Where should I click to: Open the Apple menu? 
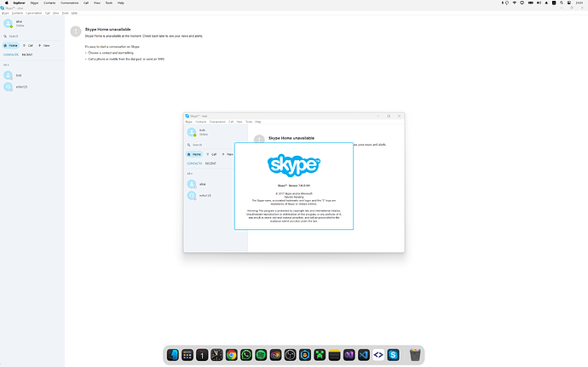pos(6,3)
